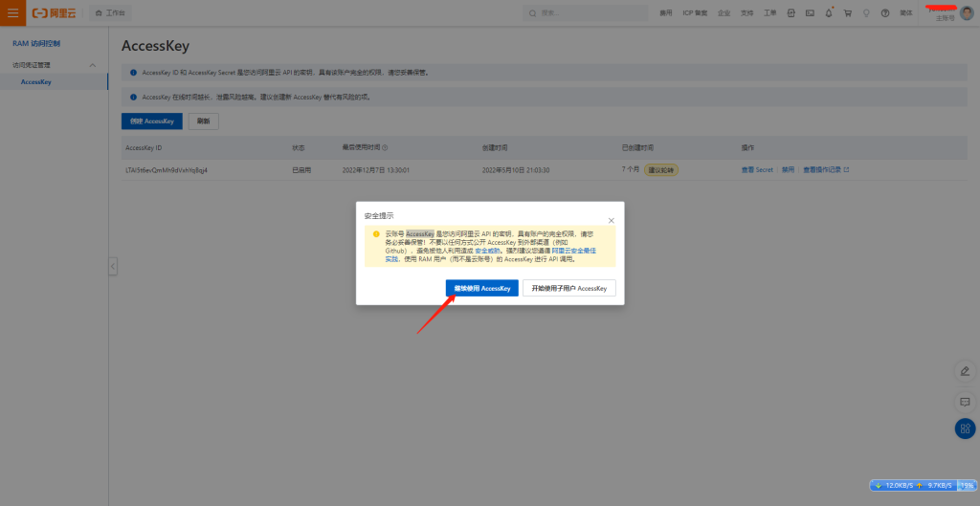This screenshot has height=506, width=980.
Task: Open the 工作台 workbench button
Action: pos(110,12)
